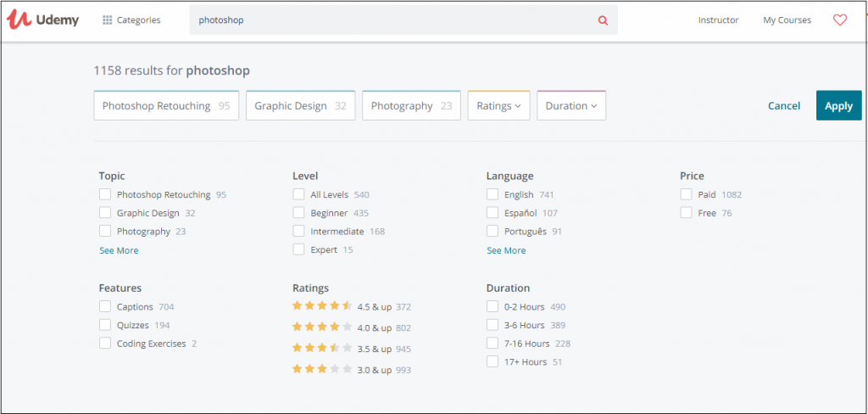Open the Duration dropdown filter
The height and width of the screenshot is (414, 868).
pyautogui.click(x=571, y=106)
